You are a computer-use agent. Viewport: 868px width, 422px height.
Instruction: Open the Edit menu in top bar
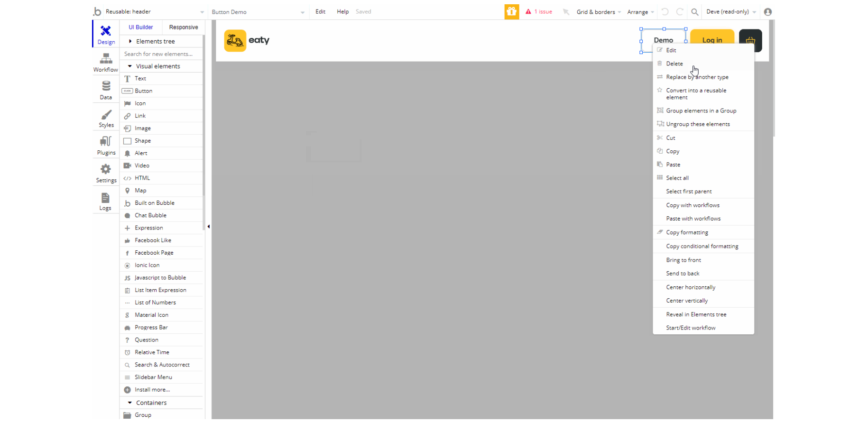pos(321,12)
